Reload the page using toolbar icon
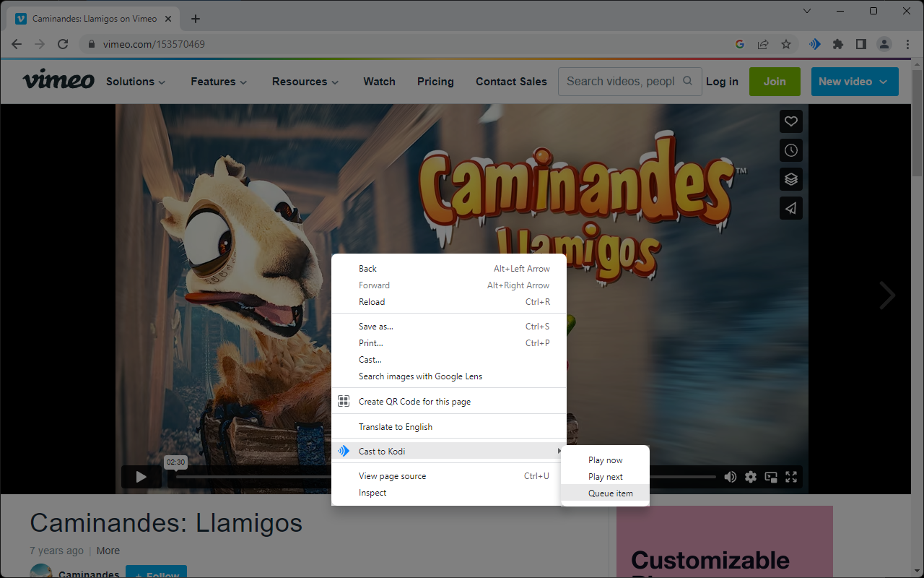The height and width of the screenshot is (578, 924). 63,44
